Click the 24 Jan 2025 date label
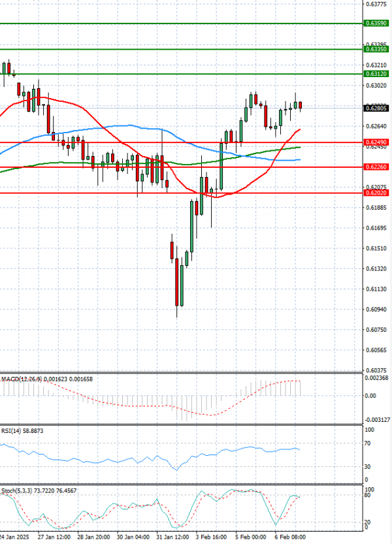This screenshot has width=392, height=544. [14, 537]
